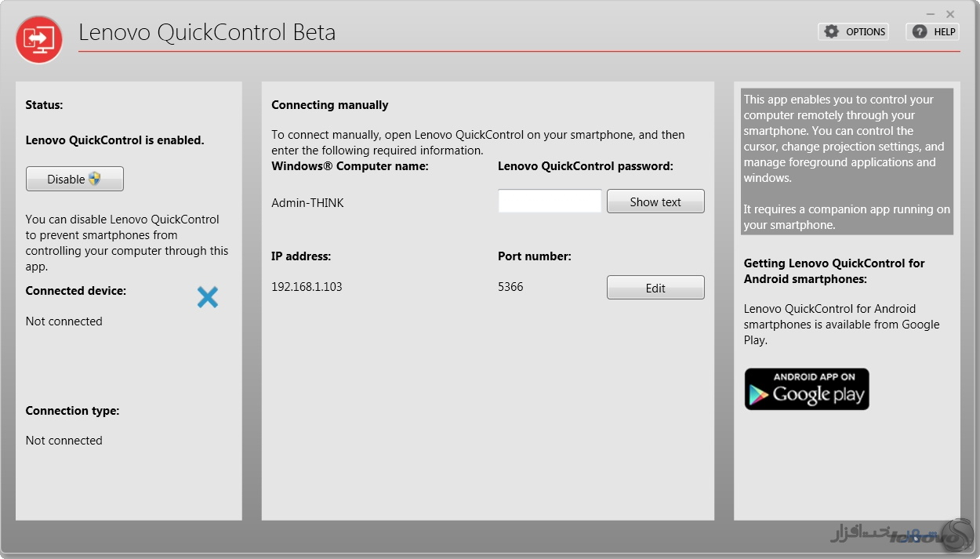Image resolution: width=980 pixels, height=559 pixels.
Task: Click Edit next to the port number
Action: (655, 288)
